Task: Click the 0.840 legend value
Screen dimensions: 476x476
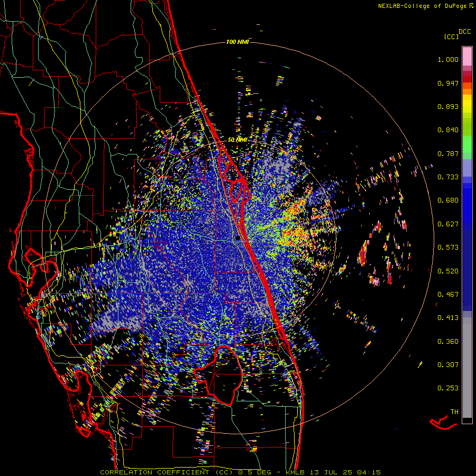Action: click(x=448, y=130)
